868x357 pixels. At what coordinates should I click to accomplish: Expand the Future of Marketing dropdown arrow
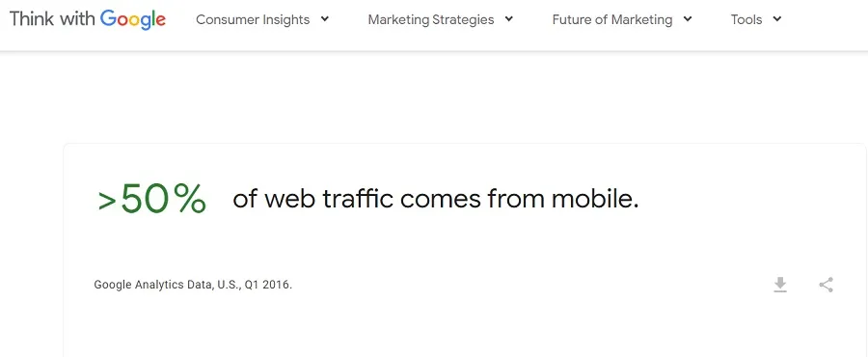click(688, 19)
